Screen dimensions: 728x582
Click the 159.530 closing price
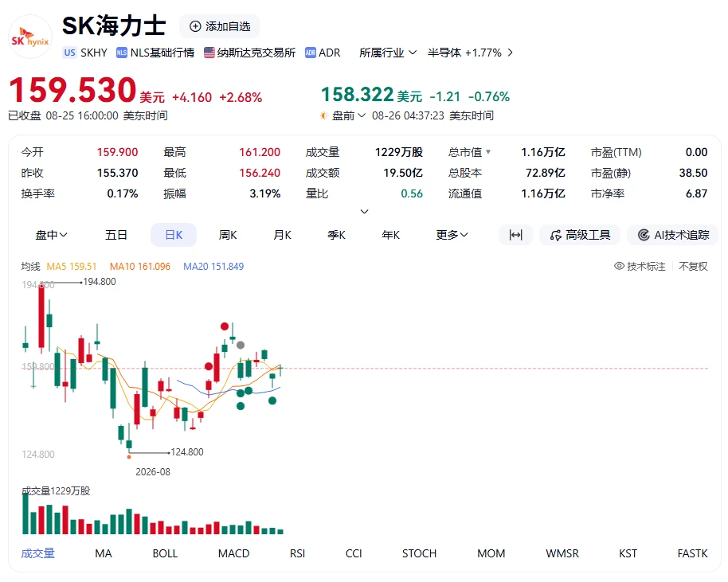click(72, 90)
